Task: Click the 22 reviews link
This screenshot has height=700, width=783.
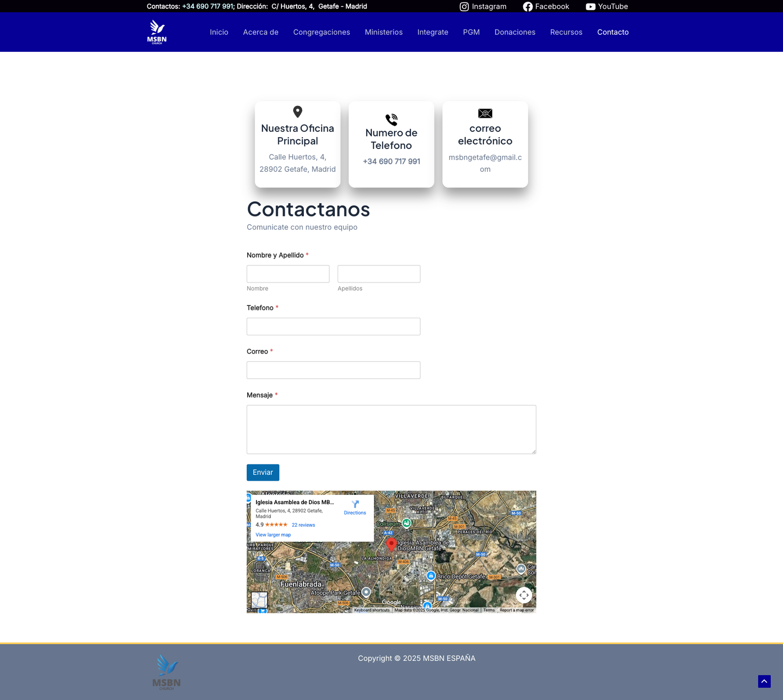Action: point(303,525)
